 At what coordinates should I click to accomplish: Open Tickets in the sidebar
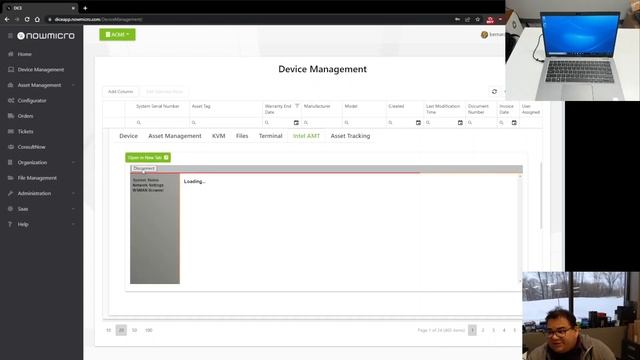click(25, 131)
